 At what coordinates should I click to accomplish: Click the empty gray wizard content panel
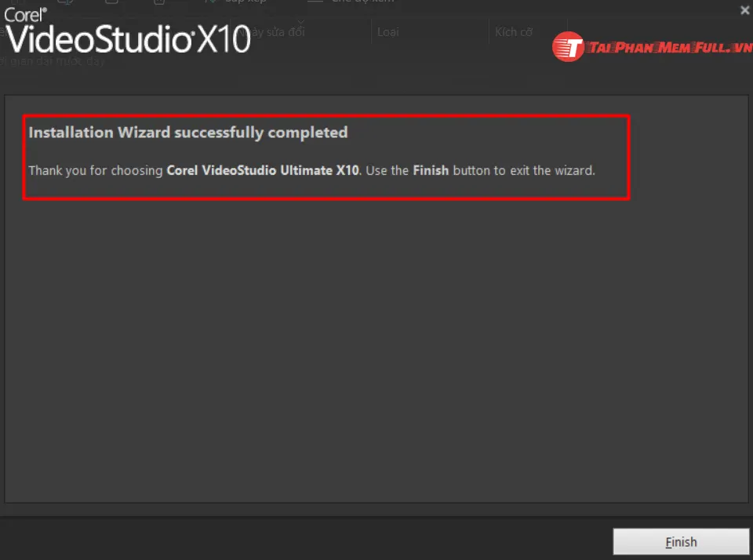click(376, 351)
